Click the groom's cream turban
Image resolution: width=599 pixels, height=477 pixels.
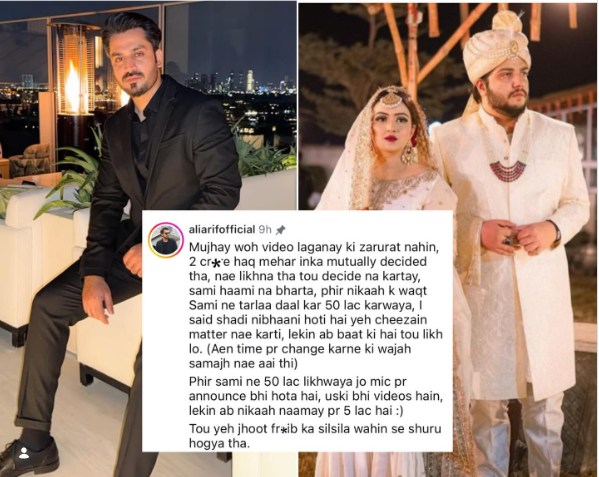pos(497,46)
